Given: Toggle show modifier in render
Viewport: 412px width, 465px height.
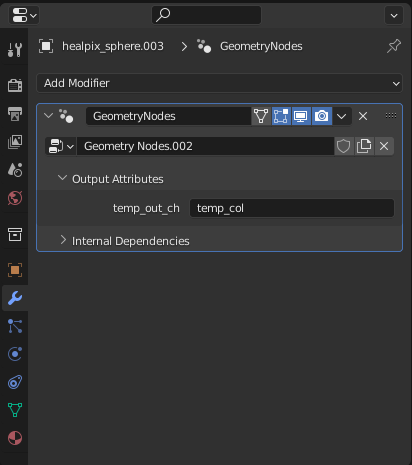Looking at the screenshot, I should point(322,116).
